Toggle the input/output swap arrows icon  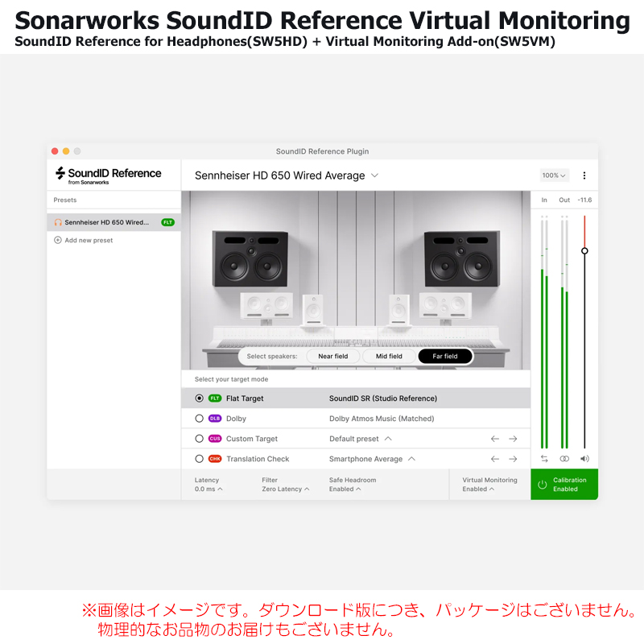pyautogui.click(x=544, y=459)
